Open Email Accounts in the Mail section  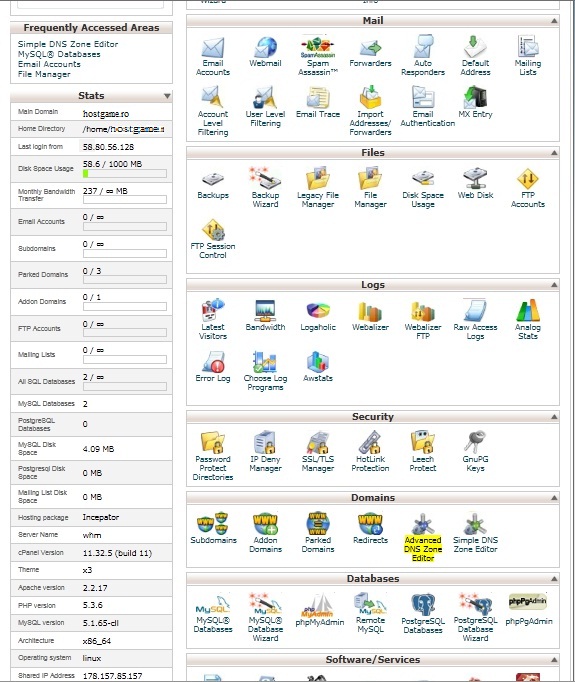click(x=213, y=57)
